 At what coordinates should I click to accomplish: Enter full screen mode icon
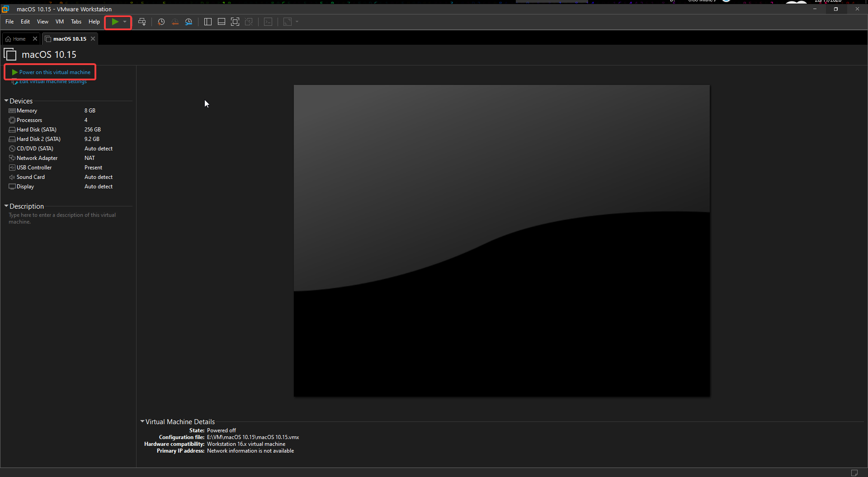(x=235, y=22)
